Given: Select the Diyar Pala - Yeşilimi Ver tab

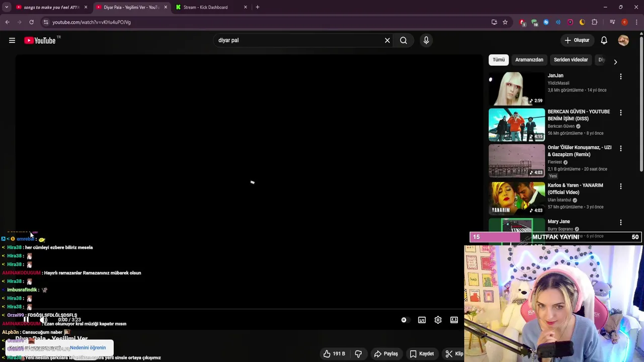Looking at the screenshot, I should 132,7.
